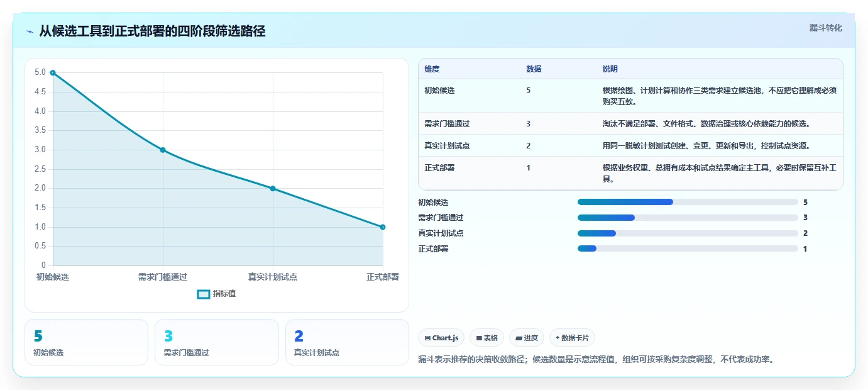The height and width of the screenshot is (390, 868).
Task: Select the Chart.js tag button
Action: pyautogui.click(x=441, y=338)
